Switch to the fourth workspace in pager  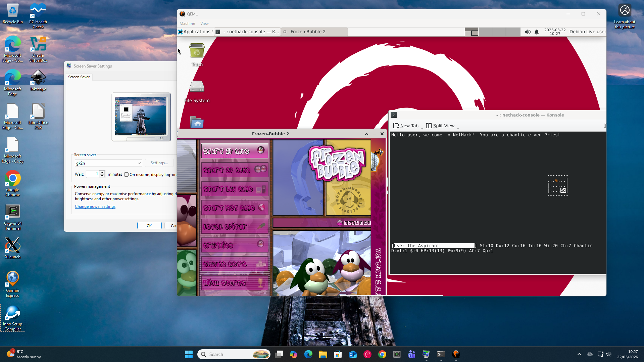tap(513, 32)
